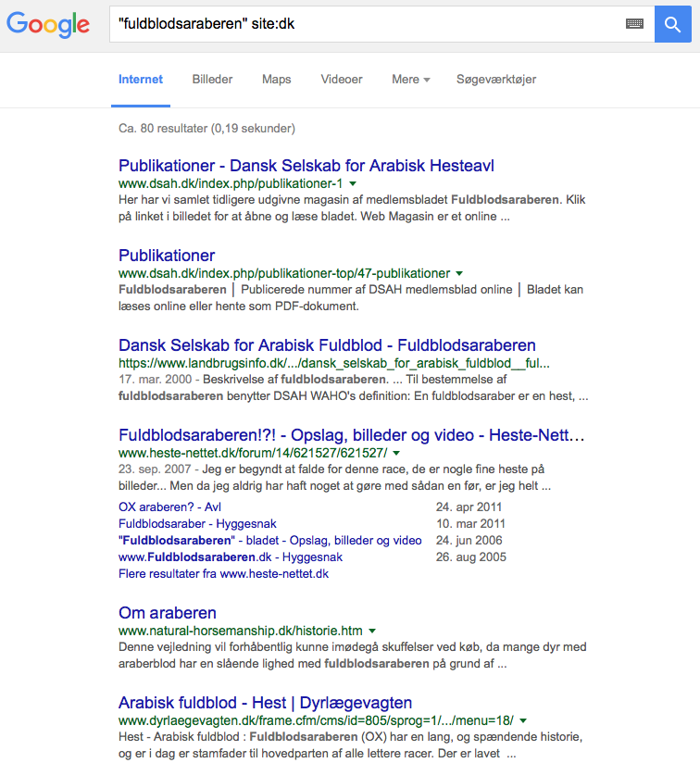The height and width of the screenshot is (763, 700).
Task: Follow the 'OX araberen? - Avl' sublink
Action: 169,507
